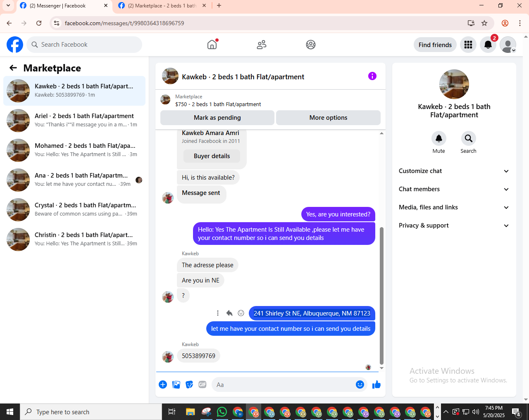The image size is (529, 420).
Task: Expand Media, files and links section
Action: coord(454,207)
